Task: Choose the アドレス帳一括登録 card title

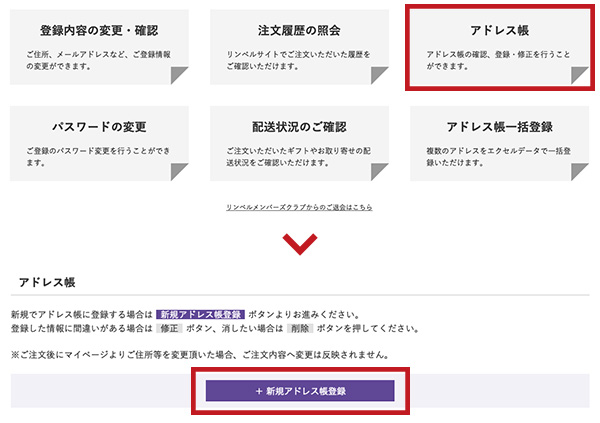Action: click(499, 127)
